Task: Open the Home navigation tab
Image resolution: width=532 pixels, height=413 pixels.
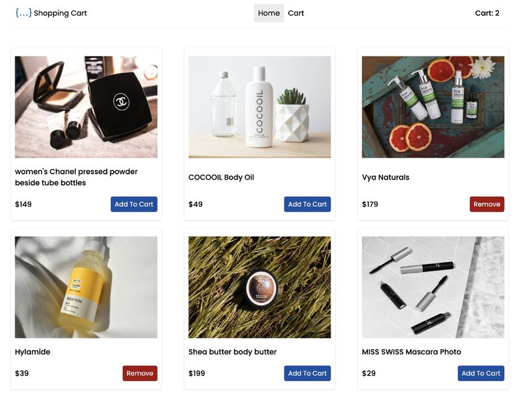Action: tap(269, 13)
